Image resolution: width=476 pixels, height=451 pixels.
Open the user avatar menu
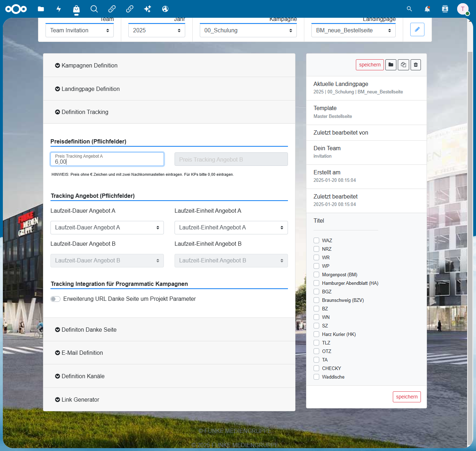point(463,9)
